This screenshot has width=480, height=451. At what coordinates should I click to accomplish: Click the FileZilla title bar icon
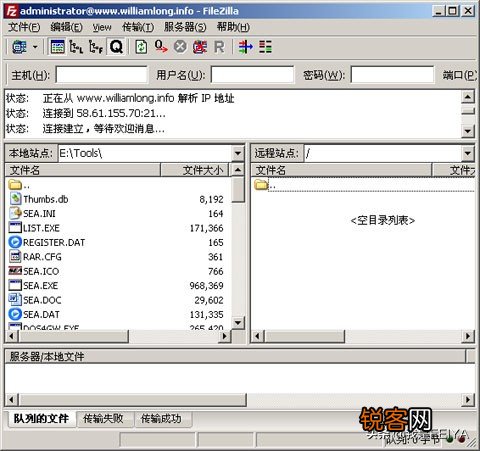click(x=11, y=11)
